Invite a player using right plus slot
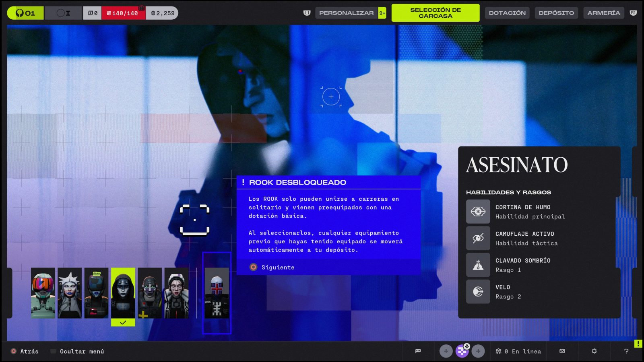Viewport: 644px width, 362px height. 478,351
